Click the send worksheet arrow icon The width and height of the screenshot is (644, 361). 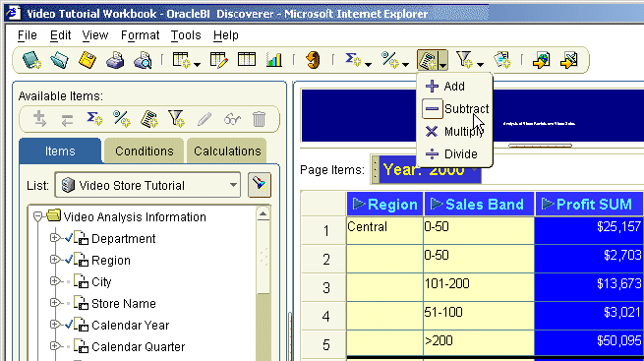(x=569, y=60)
